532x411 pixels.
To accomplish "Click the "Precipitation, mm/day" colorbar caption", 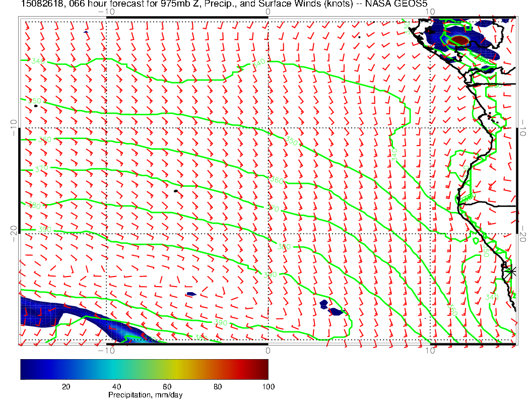I will coord(146,395).
